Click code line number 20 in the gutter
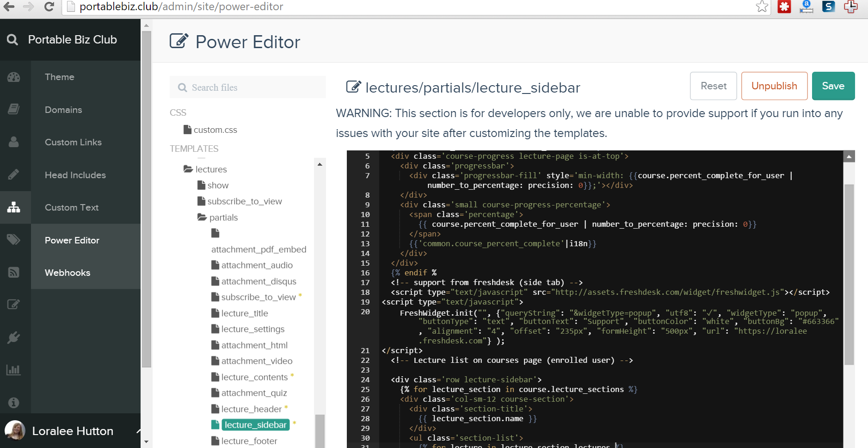The image size is (868, 448). coord(365,312)
